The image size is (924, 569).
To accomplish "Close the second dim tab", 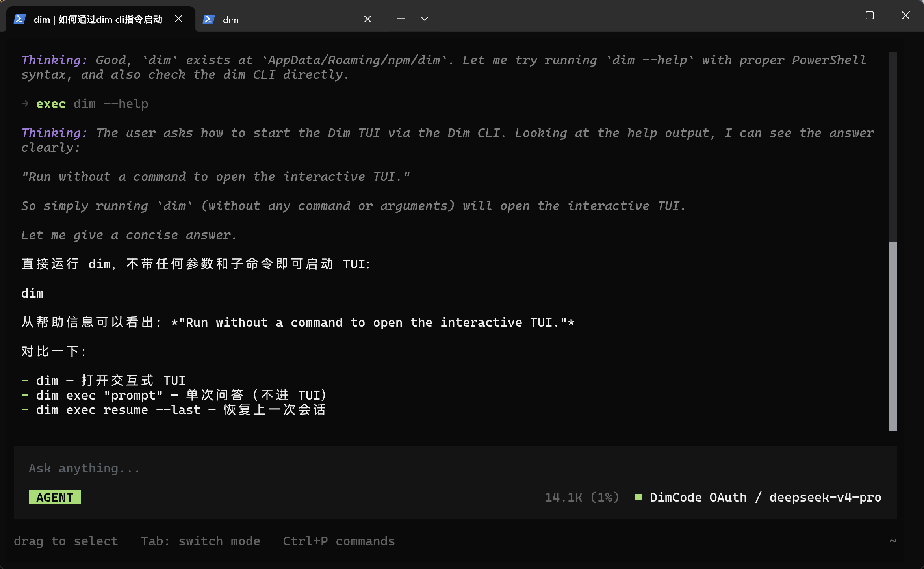I will pyautogui.click(x=367, y=19).
